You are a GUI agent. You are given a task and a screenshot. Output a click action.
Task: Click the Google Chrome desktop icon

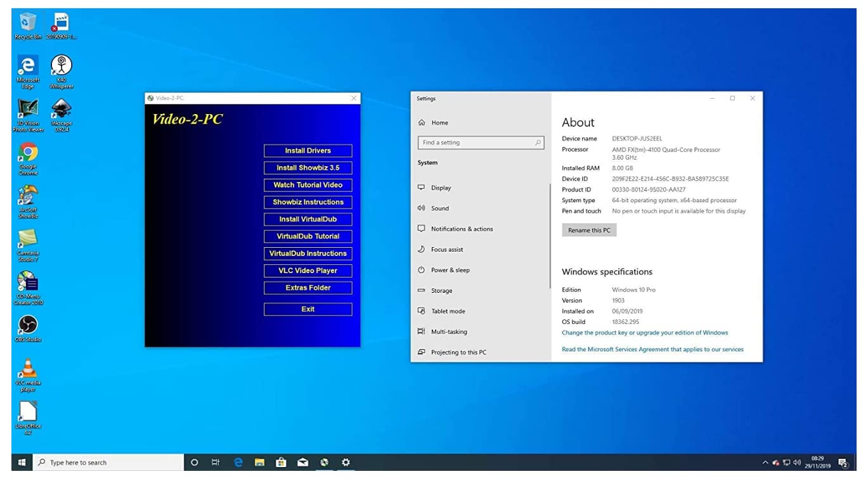[x=28, y=153]
